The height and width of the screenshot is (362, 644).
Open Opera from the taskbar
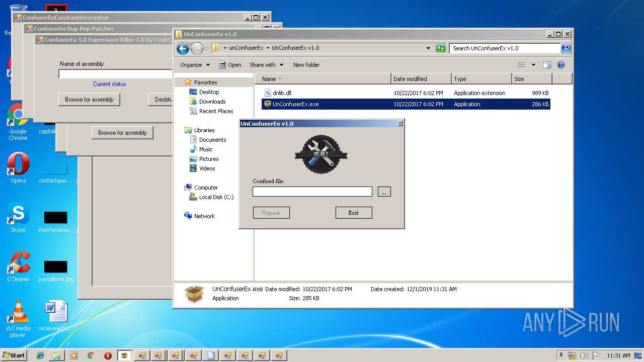pyautogui.click(x=108, y=355)
